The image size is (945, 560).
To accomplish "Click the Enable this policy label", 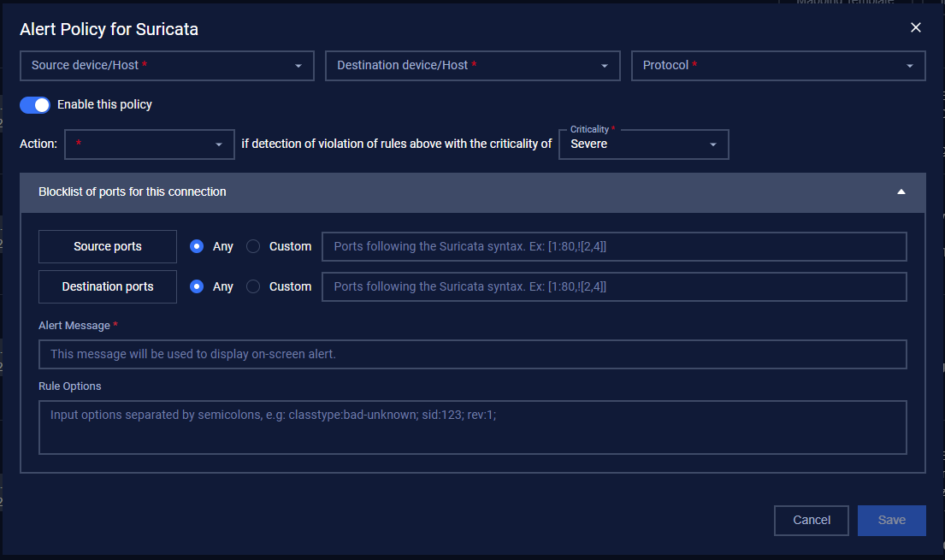I will point(104,105).
